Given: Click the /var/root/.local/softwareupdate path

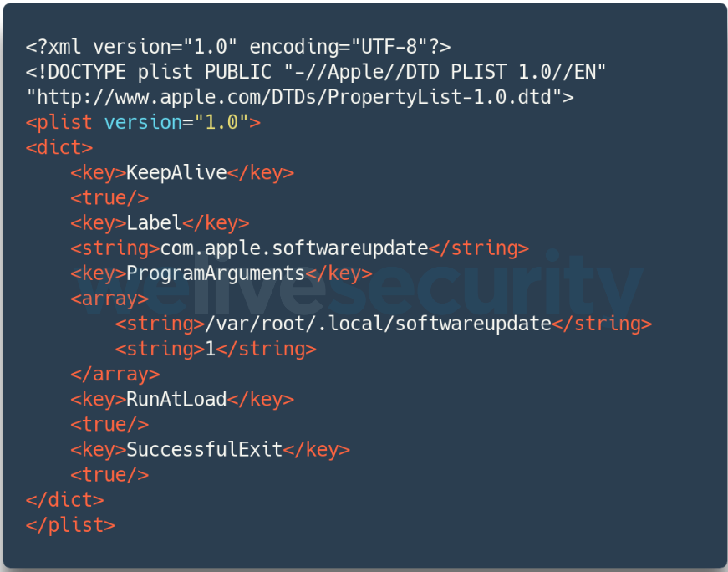Looking at the screenshot, I should click(x=379, y=324).
